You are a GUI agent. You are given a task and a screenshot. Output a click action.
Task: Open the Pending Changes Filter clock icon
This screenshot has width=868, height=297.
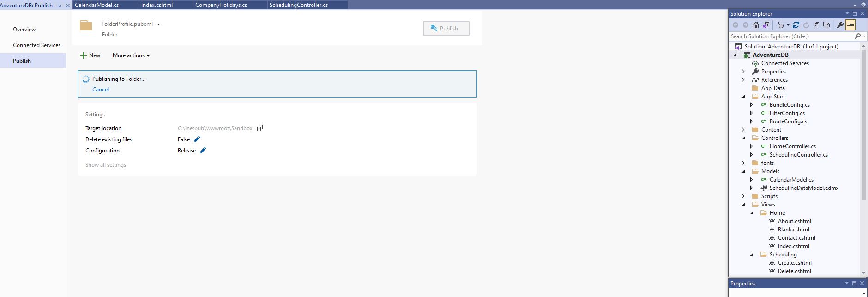pyautogui.click(x=781, y=25)
